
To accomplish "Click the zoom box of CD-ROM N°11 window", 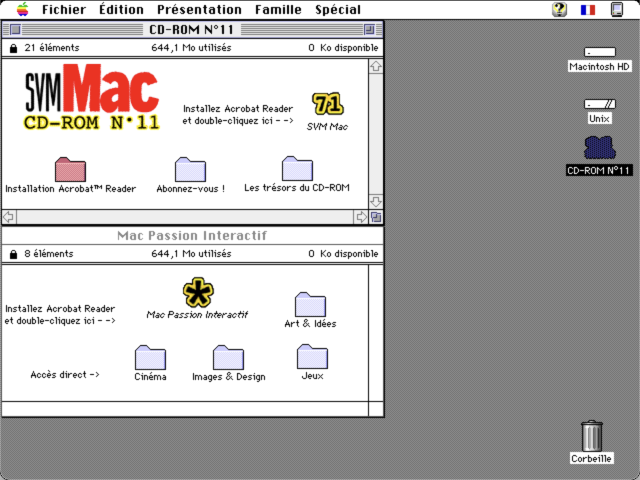I will point(369,29).
